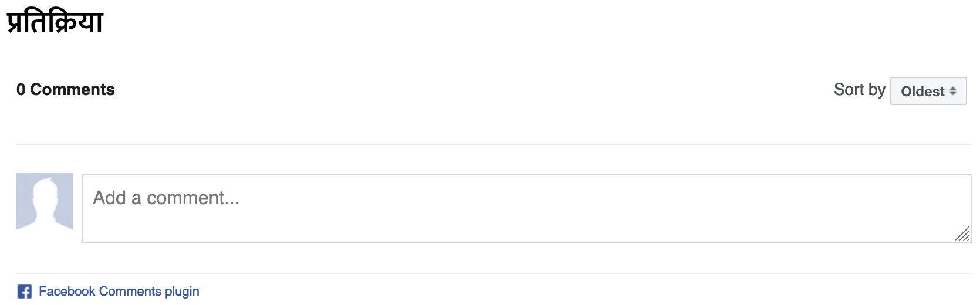Click the word Comments in the count header
Image resolution: width=980 pixels, height=305 pixels.
(x=72, y=90)
